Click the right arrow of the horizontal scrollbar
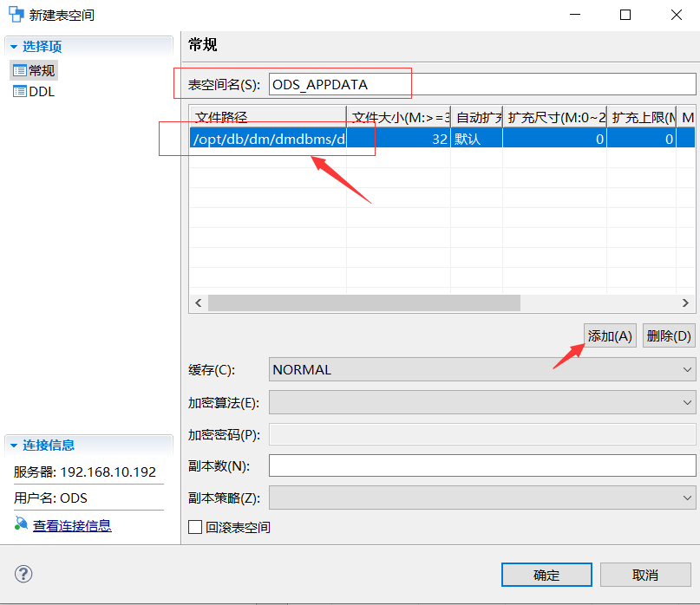This screenshot has height=605, width=700. coord(686,303)
